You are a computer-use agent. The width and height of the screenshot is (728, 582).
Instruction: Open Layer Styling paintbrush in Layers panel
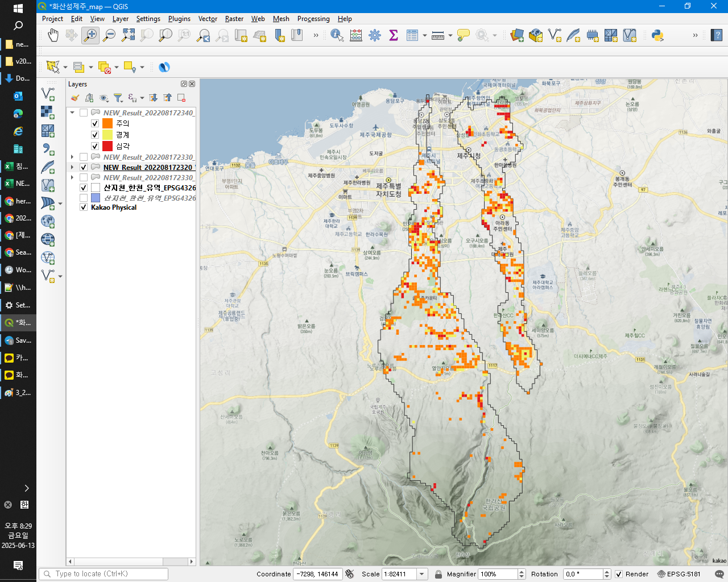(75, 98)
